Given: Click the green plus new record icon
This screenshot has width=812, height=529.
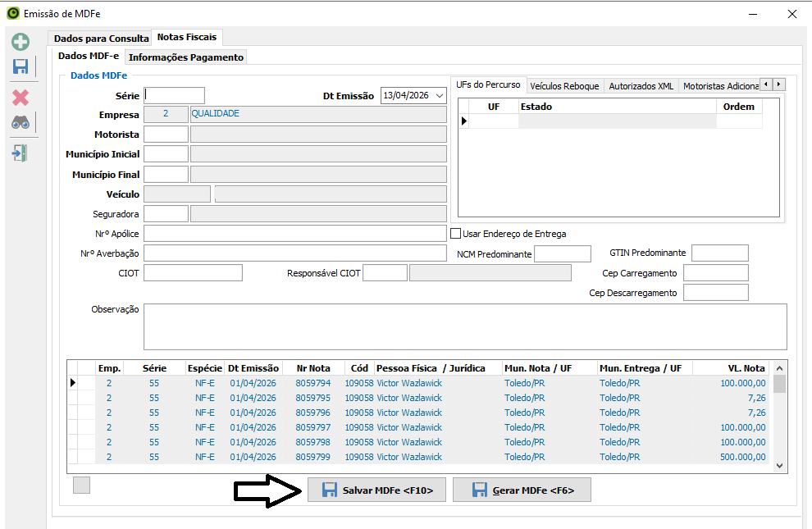Looking at the screenshot, I should coord(21,42).
